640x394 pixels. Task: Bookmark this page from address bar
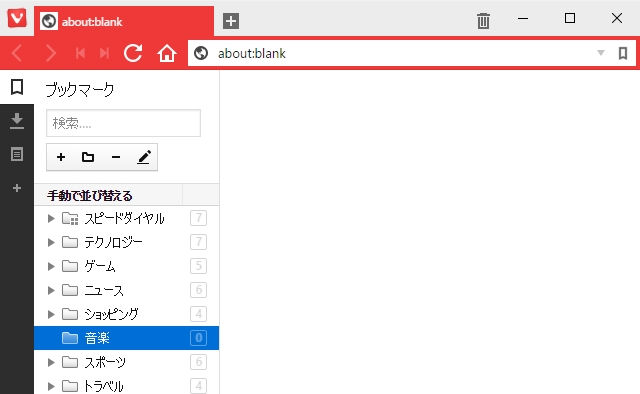click(x=623, y=53)
